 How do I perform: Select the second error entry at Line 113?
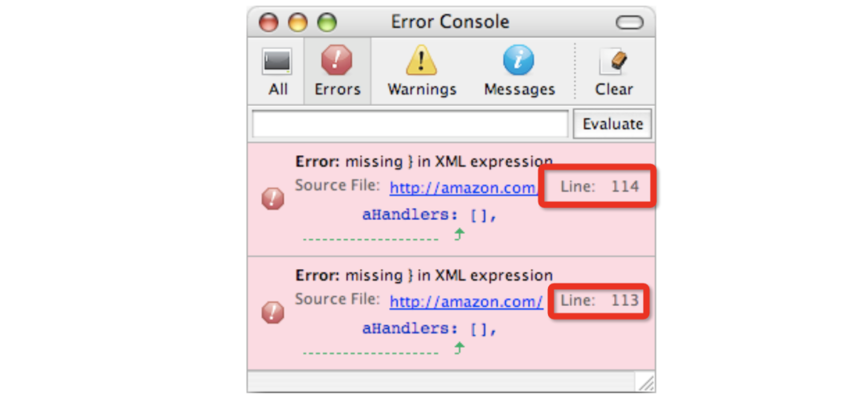point(451,313)
